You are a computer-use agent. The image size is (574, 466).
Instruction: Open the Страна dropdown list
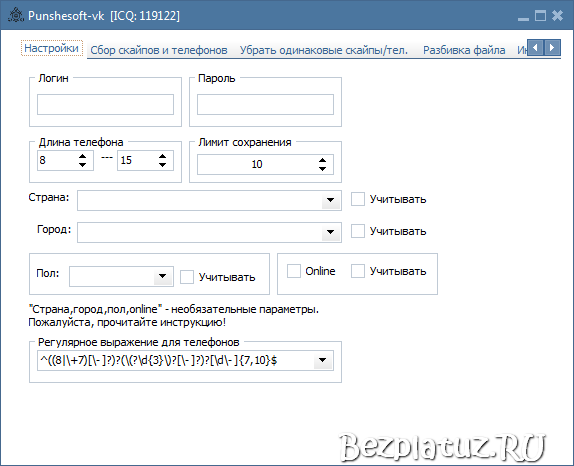pos(330,200)
